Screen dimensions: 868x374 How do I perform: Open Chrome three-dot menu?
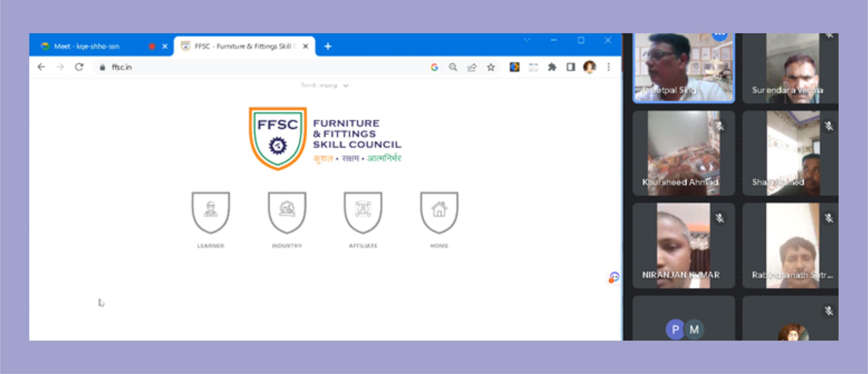pyautogui.click(x=608, y=67)
